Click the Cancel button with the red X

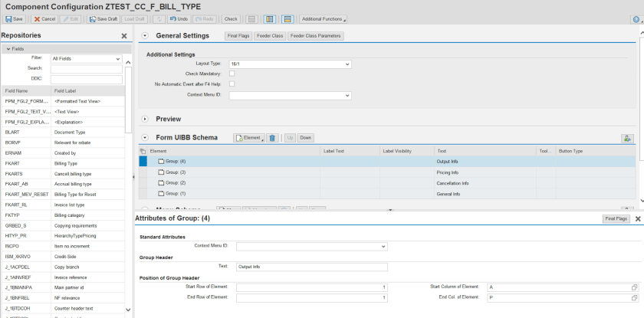[44, 18]
